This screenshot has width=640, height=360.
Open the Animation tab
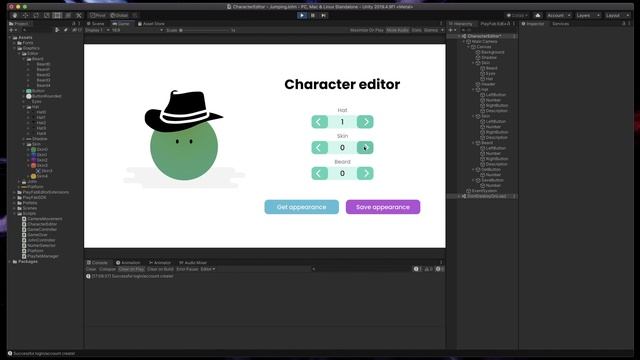point(128,263)
